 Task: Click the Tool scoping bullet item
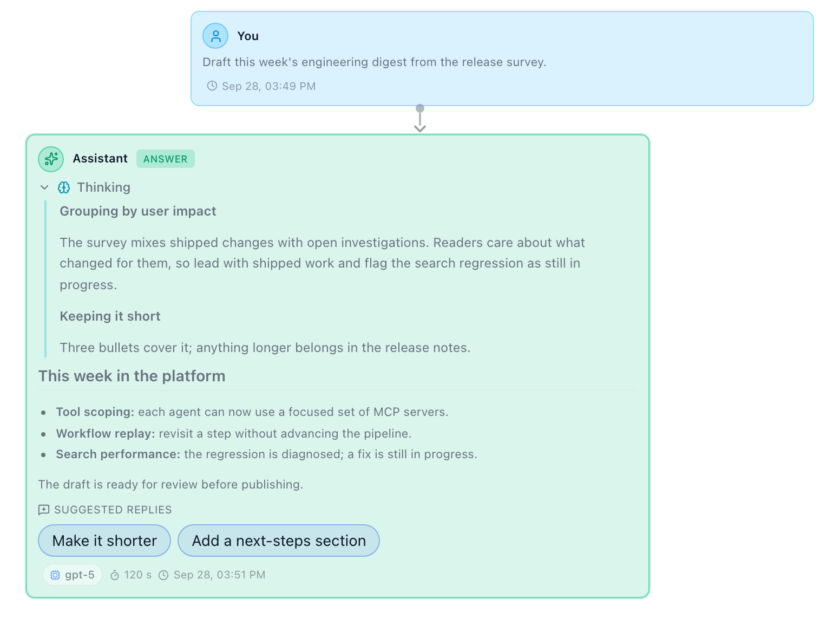[x=252, y=412]
